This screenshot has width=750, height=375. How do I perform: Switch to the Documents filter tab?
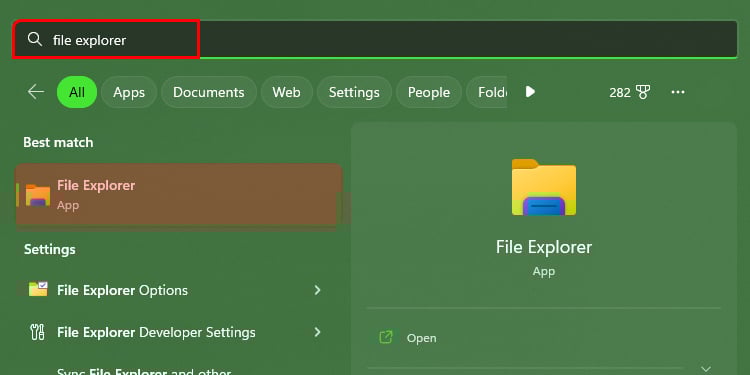(209, 92)
